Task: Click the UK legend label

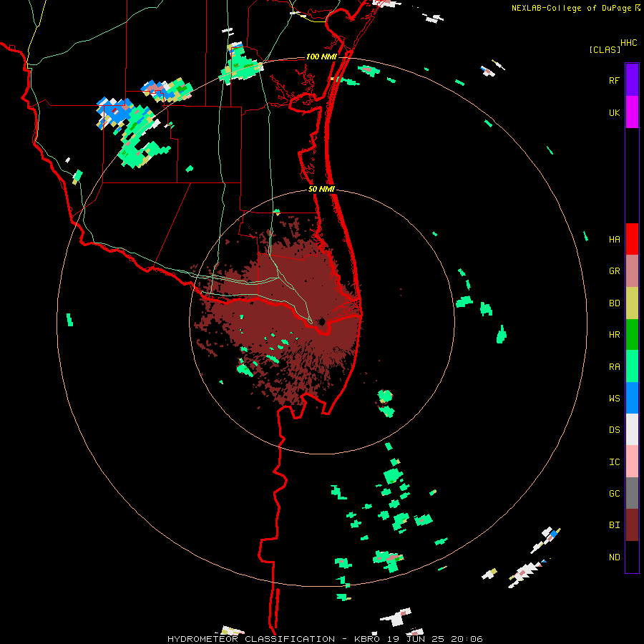Action: [x=614, y=112]
